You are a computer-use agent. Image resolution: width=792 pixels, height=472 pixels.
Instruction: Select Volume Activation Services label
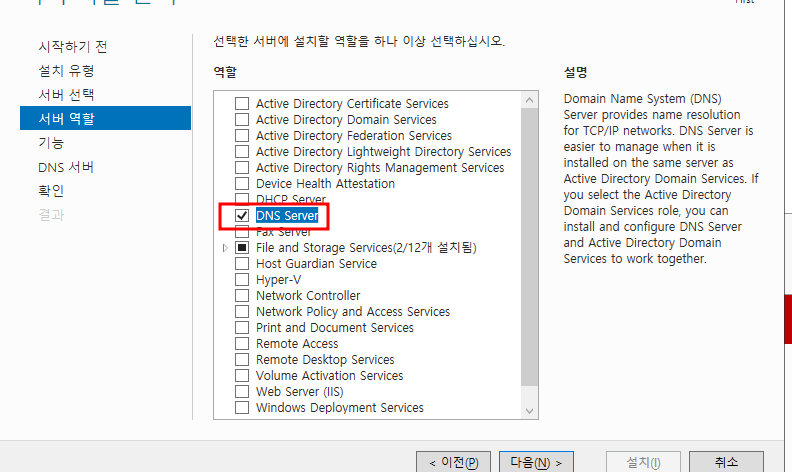pyautogui.click(x=329, y=375)
